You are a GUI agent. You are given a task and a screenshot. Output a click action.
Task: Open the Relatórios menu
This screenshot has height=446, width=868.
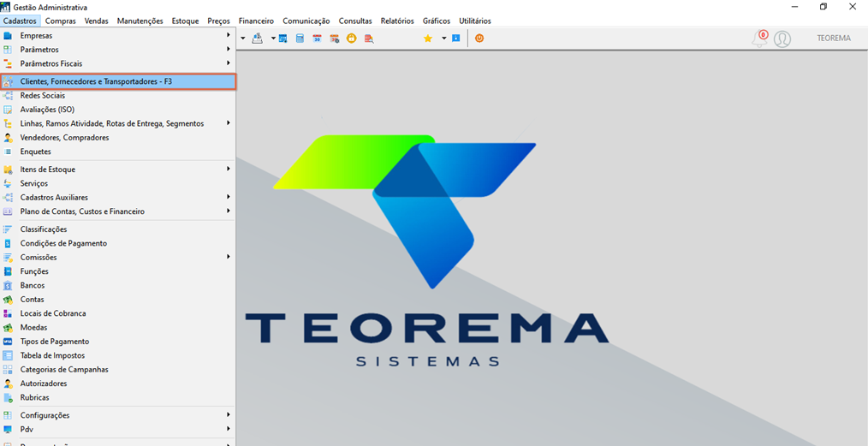(397, 21)
